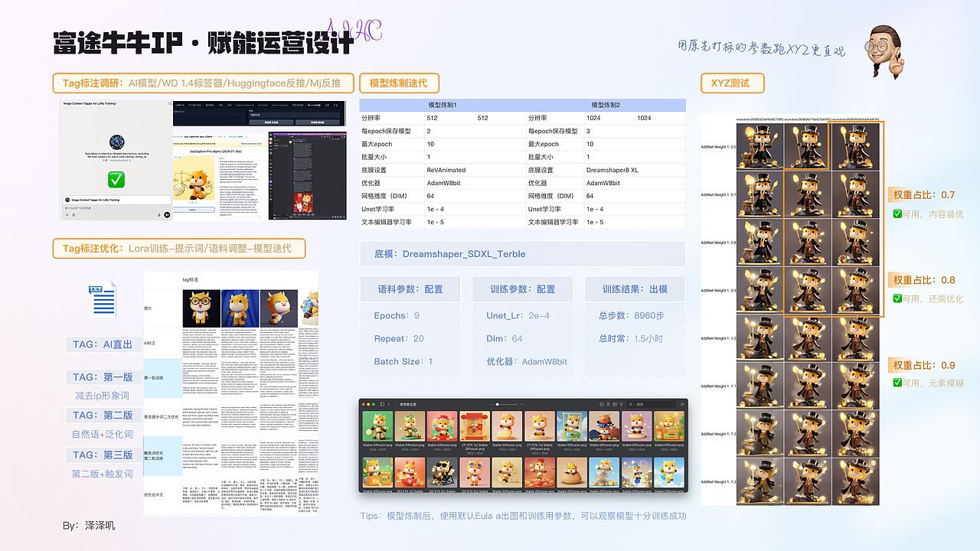Select the 模型炼制2 column header
Screen dimensions: 980x551
[605, 105]
